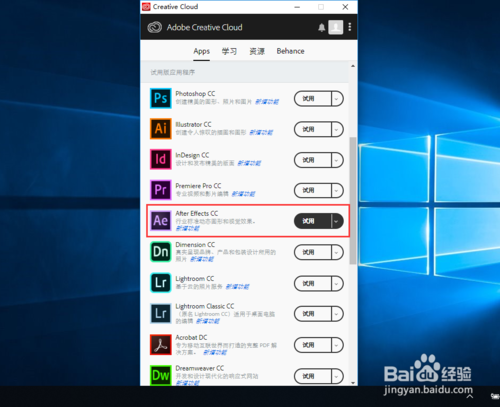500x407 pixels.
Task: Select the Apps tab
Action: 201,51
